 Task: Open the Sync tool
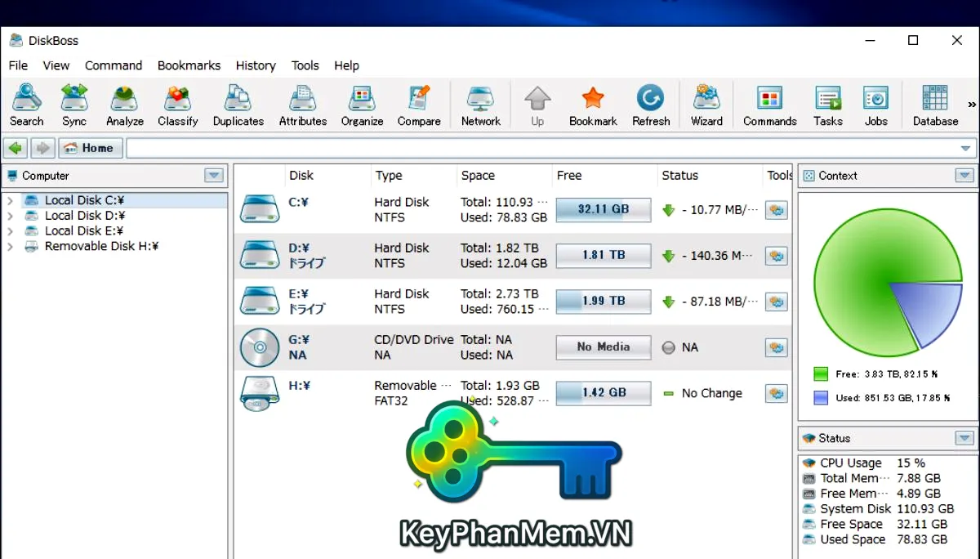74,105
